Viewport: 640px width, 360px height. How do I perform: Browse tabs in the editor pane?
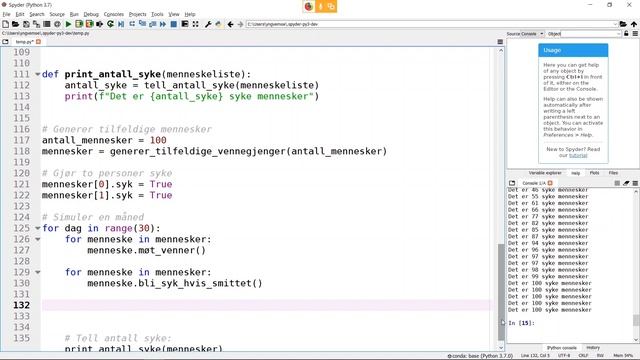[5, 42]
